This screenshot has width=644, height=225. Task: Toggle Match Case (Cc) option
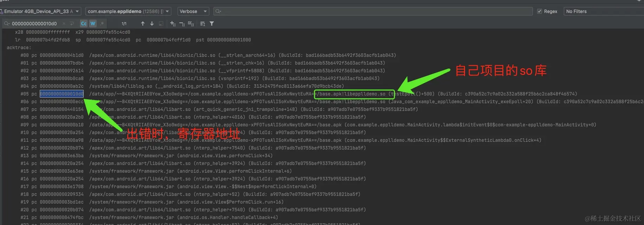[84, 24]
